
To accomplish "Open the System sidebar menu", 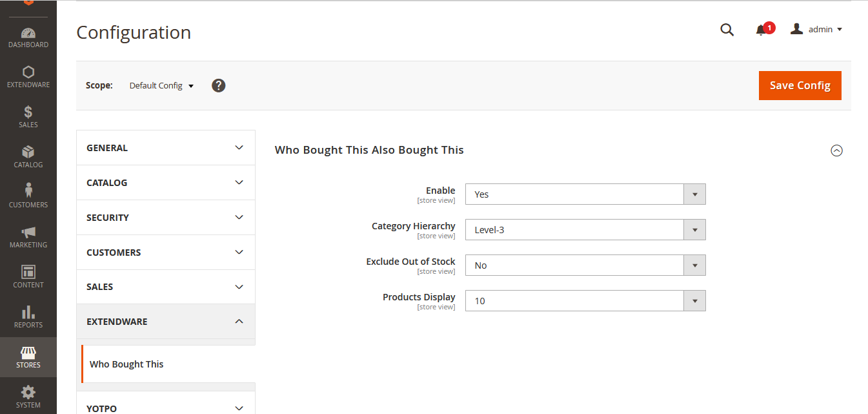I will tap(28, 397).
